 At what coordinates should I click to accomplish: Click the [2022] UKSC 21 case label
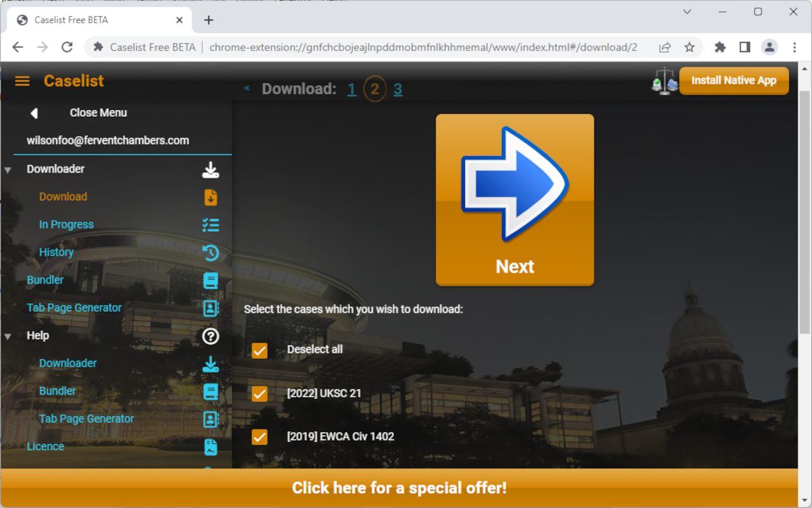pos(324,393)
